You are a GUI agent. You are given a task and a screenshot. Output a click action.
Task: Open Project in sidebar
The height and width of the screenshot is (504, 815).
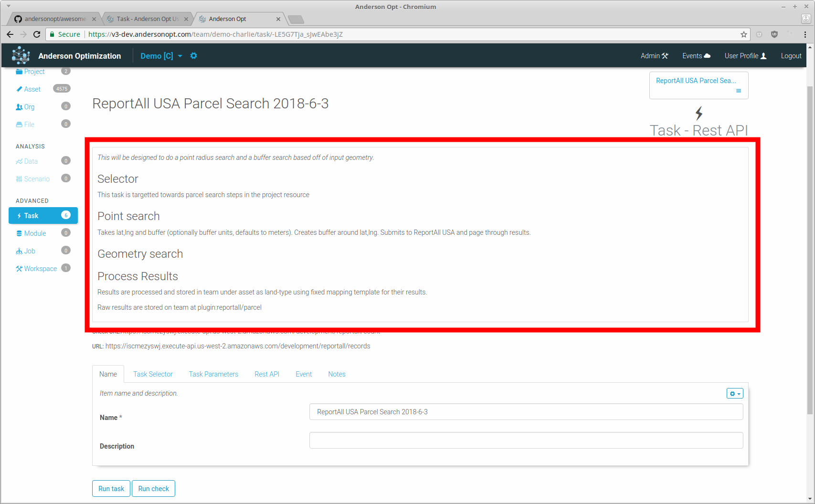tap(34, 72)
